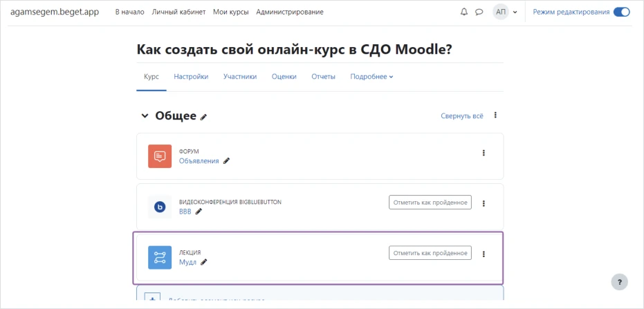Switch to the Оценки tab
Viewport: 644px width, 309px height.
click(x=284, y=77)
